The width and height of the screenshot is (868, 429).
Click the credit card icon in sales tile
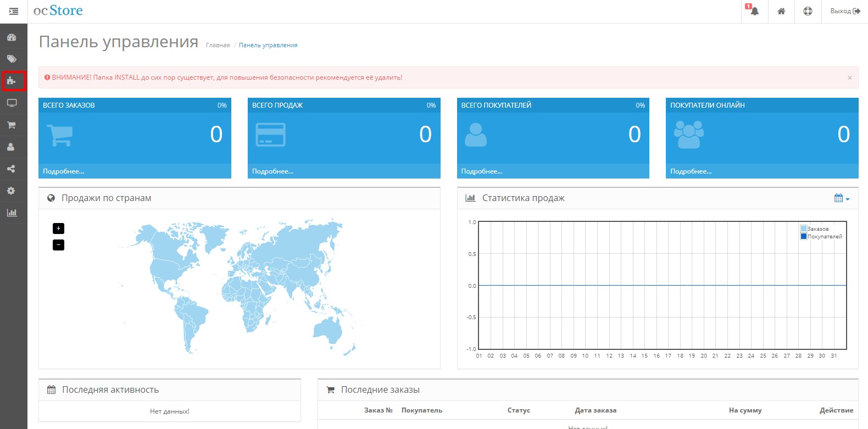(x=270, y=135)
